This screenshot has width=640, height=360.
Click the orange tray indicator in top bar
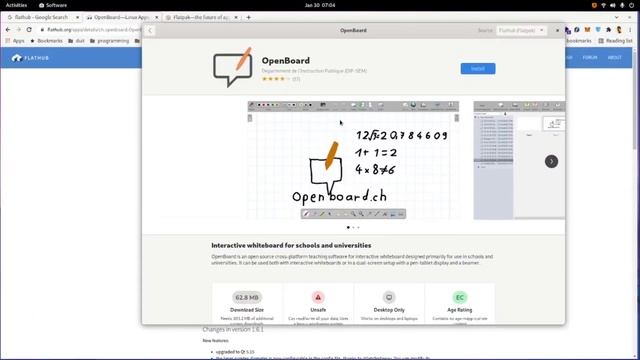594,5
